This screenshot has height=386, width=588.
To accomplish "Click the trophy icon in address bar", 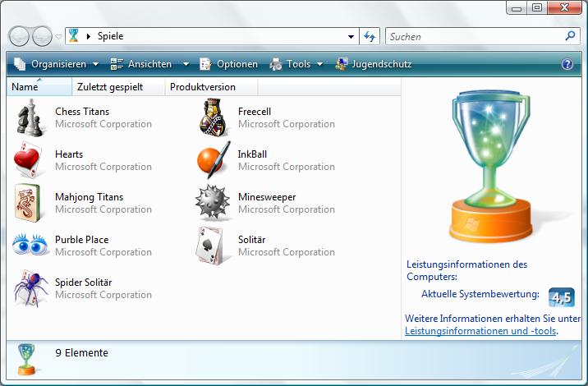I will pyautogui.click(x=74, y=35).
